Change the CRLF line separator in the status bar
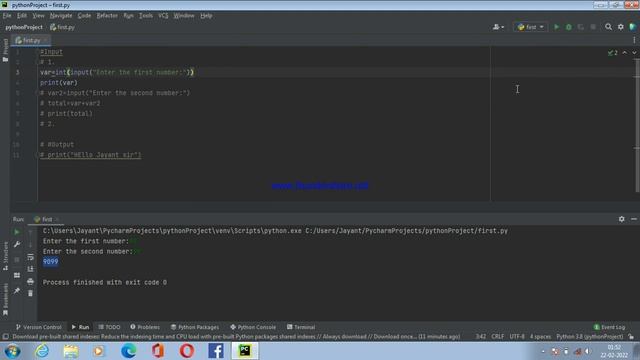 point(497,337)
